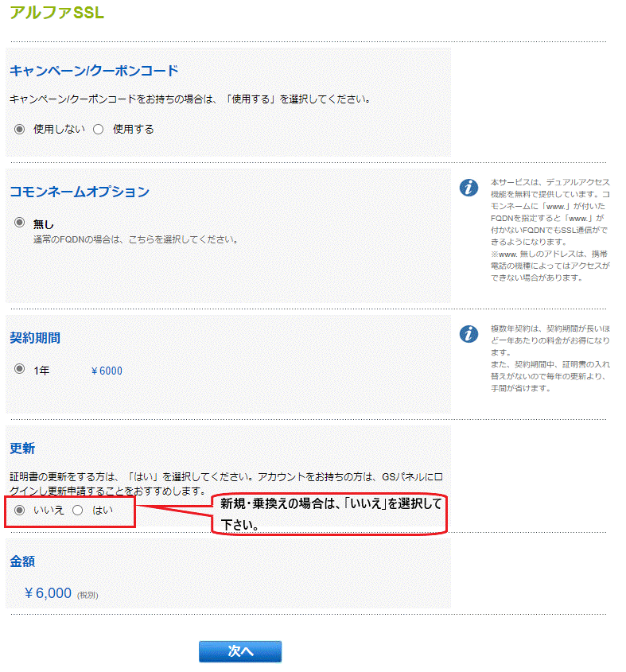Click the アルファSSL page title
The height and width of the screenshot is (672, 626).
pyautogui.click(x=57, y=13)
